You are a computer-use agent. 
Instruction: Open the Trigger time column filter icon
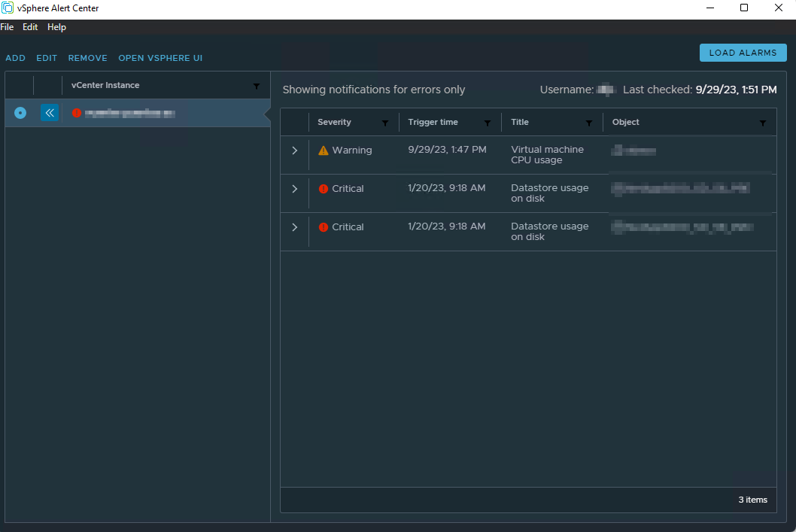(x=488, y=123)
